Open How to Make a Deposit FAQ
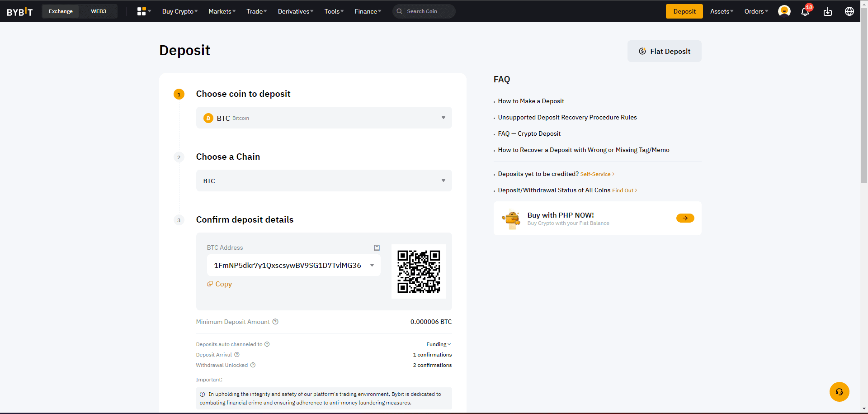The height and width of the screenshot is (414, 868). [531, 101]
